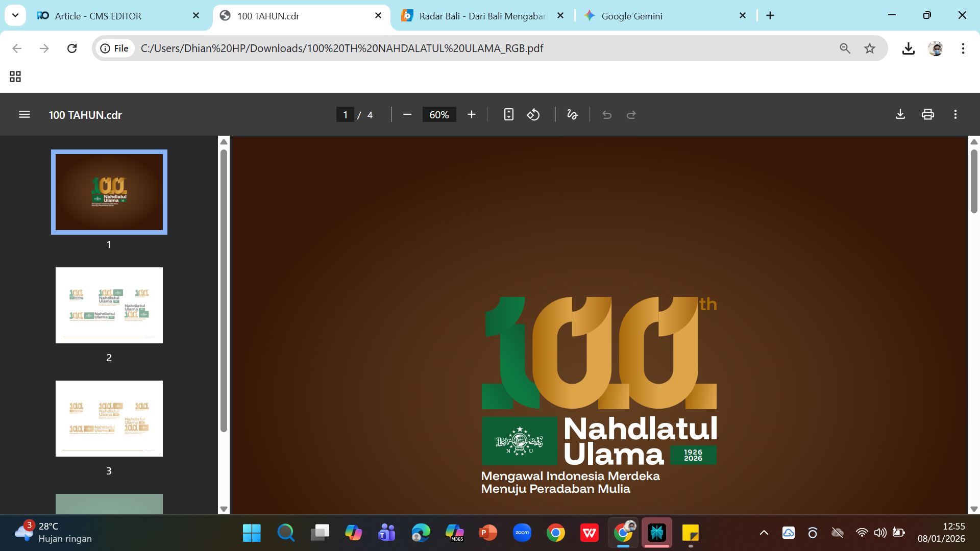Close the Article - CMS EDITOR tab
This screenshot has height=551, width=980.
(x=196, y=16)
